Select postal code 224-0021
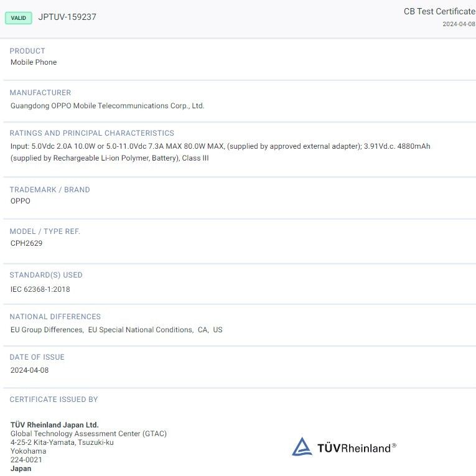The width and height of the screenshot is (476, 476). click(x=26, y=460)
